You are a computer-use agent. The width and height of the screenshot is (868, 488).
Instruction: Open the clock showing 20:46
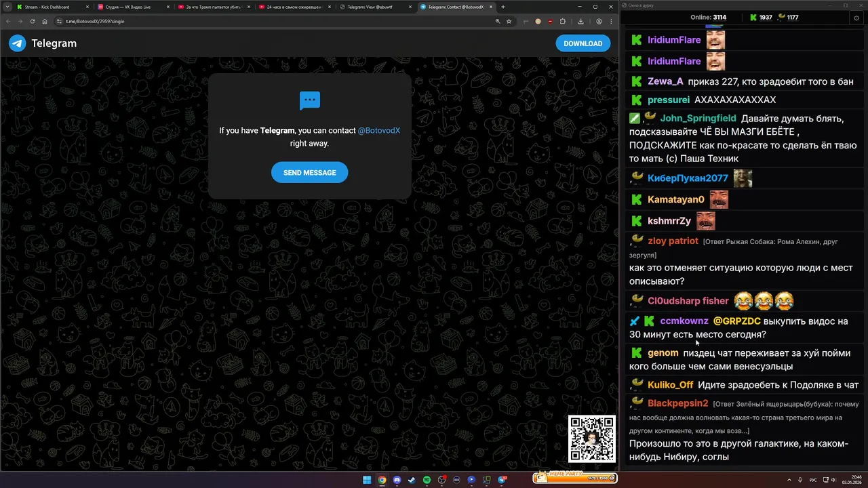[851, 480]
